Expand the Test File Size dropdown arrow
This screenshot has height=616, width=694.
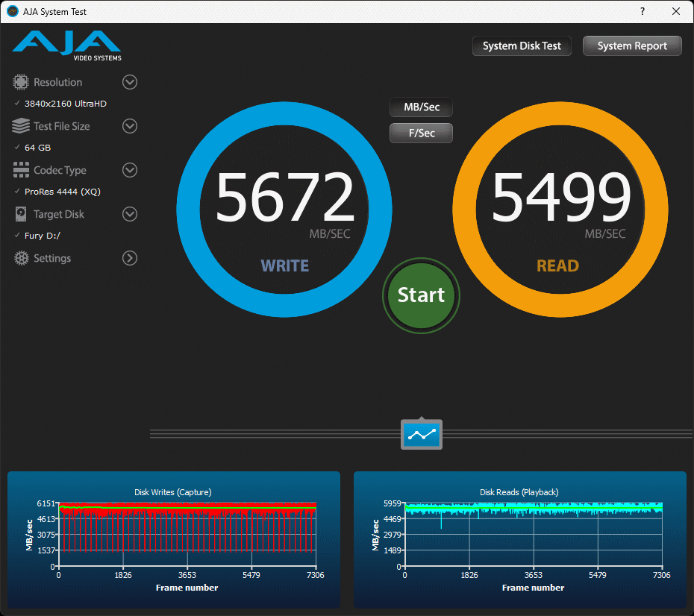click(x=130, y=126)
